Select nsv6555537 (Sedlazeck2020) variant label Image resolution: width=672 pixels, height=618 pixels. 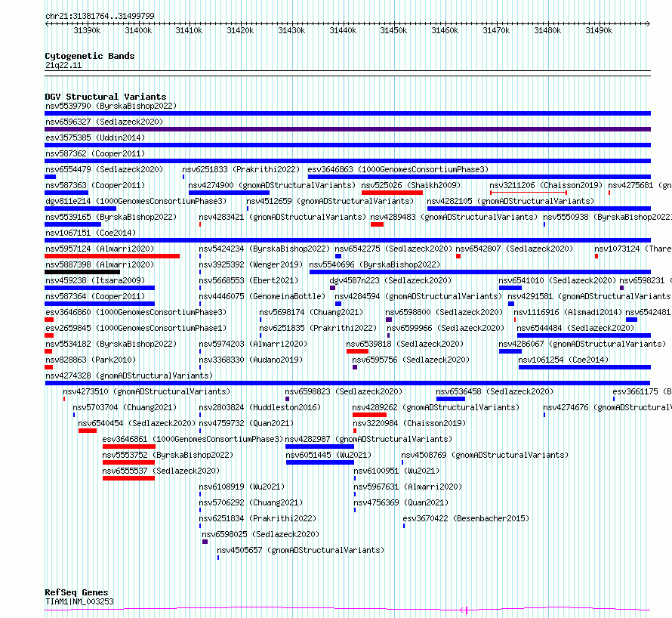point(161,471)
